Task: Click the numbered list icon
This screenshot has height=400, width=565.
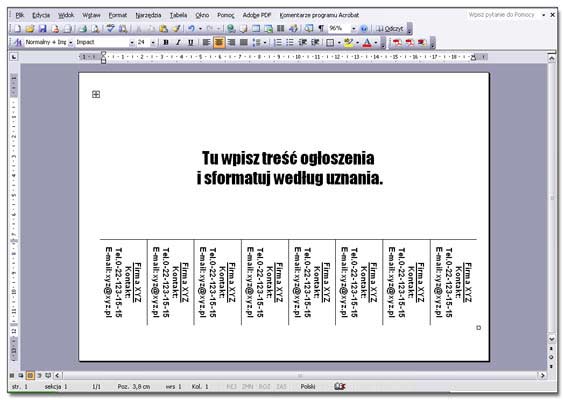Action: point(278,43)
